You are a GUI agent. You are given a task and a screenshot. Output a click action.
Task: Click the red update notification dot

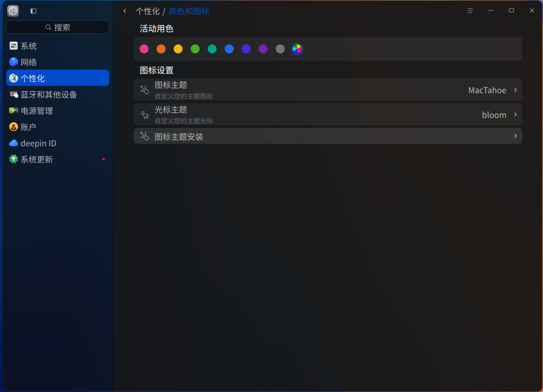[104, 159]
